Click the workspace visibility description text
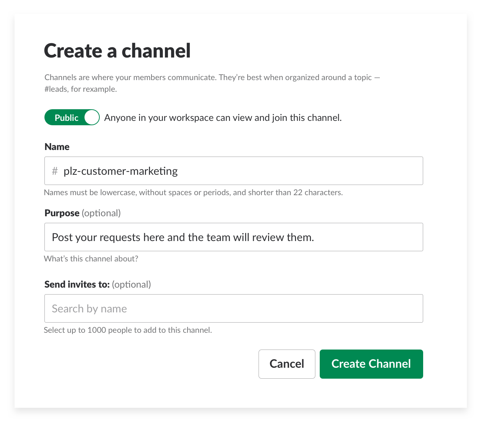 [223, 117]
